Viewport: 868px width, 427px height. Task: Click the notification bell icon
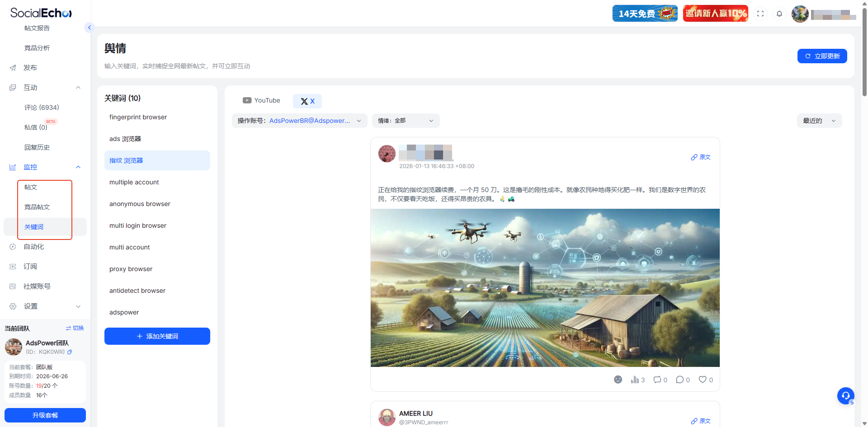tap(779, 14)
